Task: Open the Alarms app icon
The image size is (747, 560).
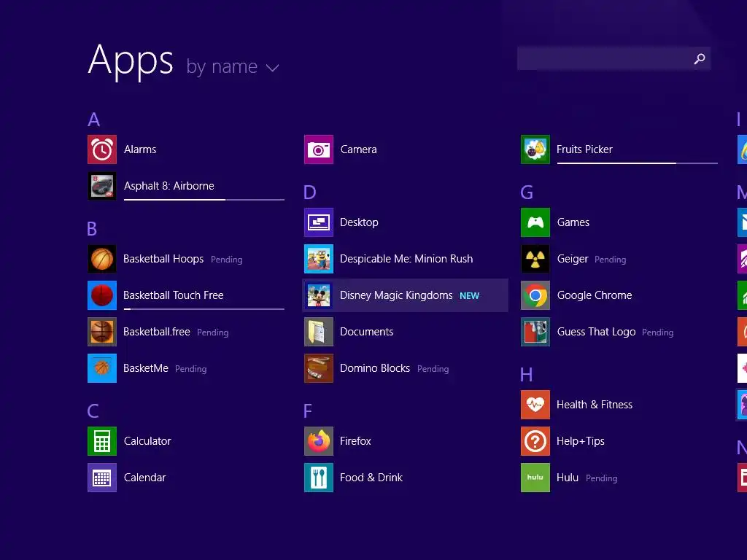Action: 102,149
